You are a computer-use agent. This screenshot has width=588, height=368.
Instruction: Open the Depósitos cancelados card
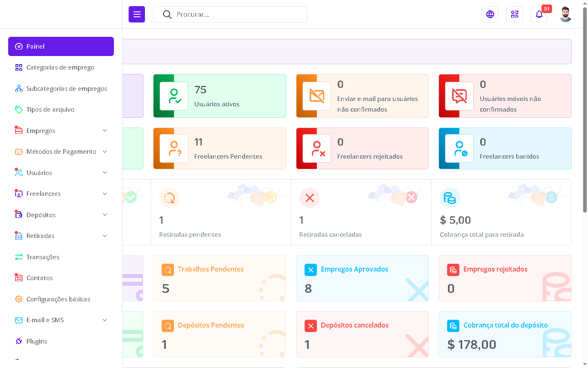coord(362,334)
